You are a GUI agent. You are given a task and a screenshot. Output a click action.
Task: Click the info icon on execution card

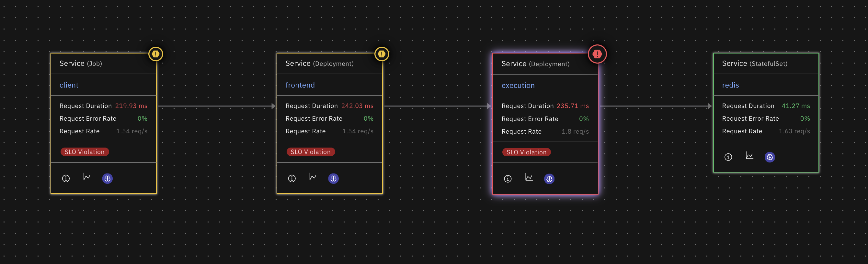[508, 179]
